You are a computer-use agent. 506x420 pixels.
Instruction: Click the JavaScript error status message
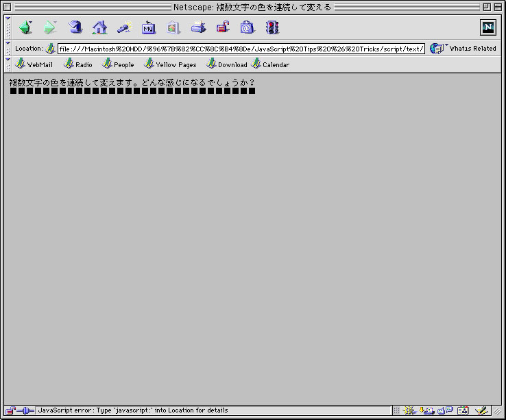(133, 410)
